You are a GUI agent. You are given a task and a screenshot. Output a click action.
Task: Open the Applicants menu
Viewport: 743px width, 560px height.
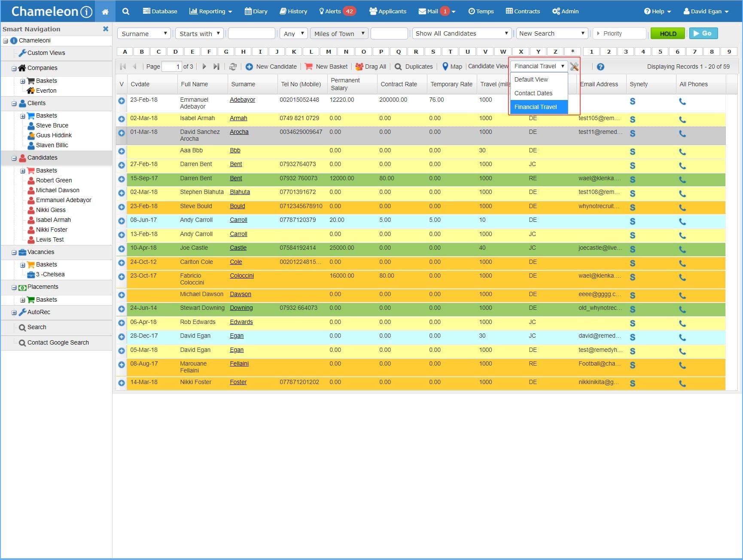point(388,12)
